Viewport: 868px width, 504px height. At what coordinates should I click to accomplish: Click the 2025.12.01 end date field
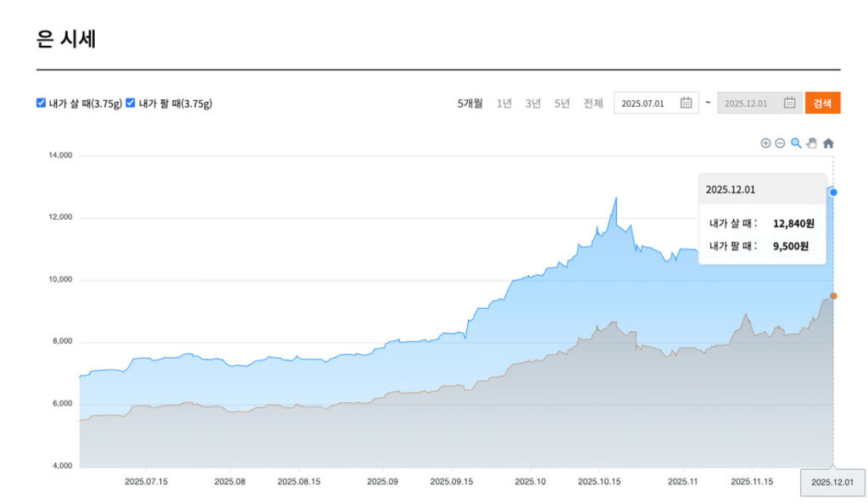click(747, 104)
